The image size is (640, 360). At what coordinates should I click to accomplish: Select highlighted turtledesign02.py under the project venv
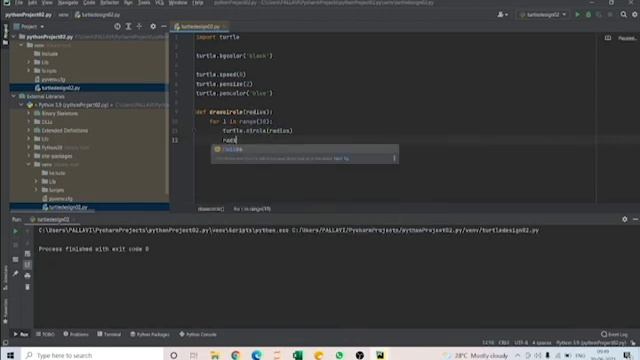(60, 88)
